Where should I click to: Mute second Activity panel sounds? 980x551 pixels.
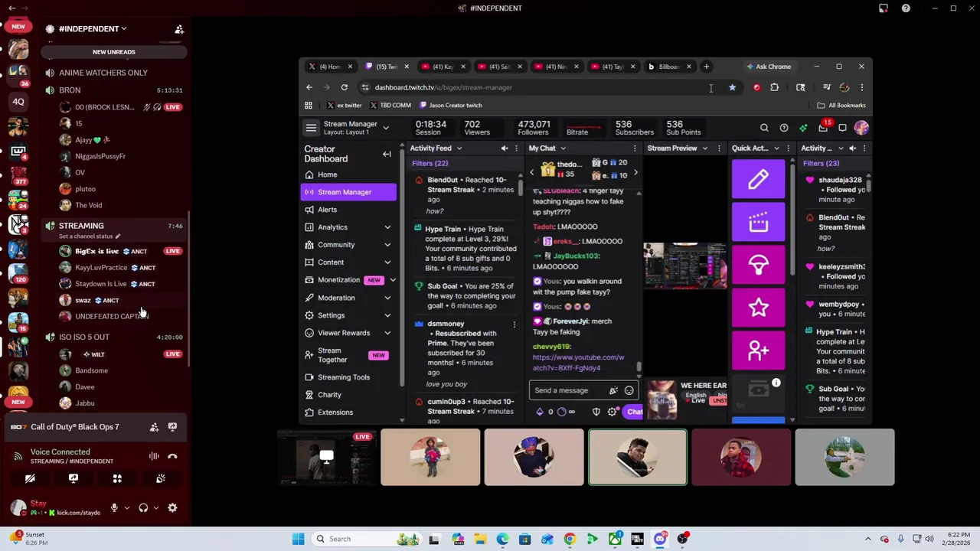pos(852,148)
